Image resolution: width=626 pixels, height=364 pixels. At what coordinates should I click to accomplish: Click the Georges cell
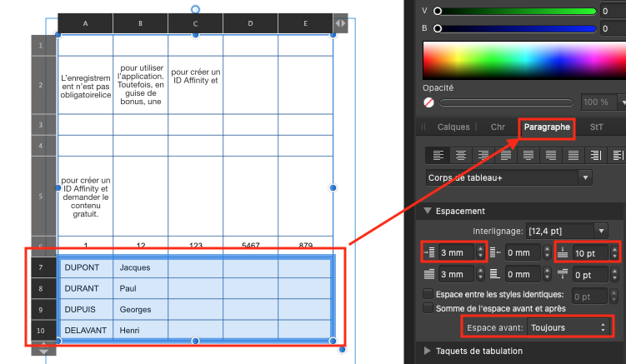pyautogui.click(x=141, y=309)
